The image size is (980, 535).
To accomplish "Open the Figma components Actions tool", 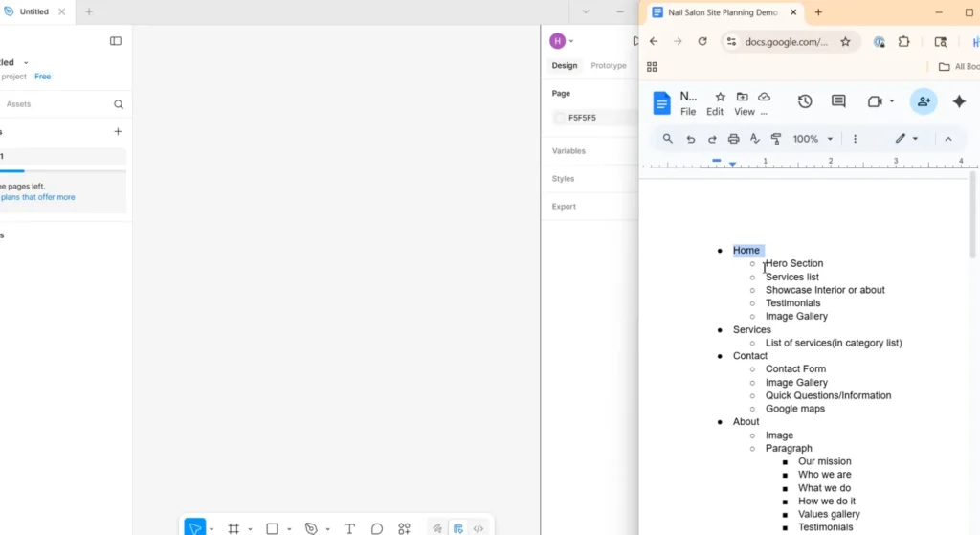I will point(404,528).
